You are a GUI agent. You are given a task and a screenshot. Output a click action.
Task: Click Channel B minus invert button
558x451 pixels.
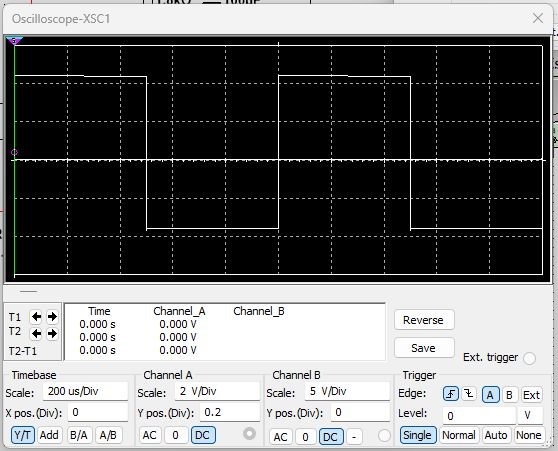click(354, 436)
